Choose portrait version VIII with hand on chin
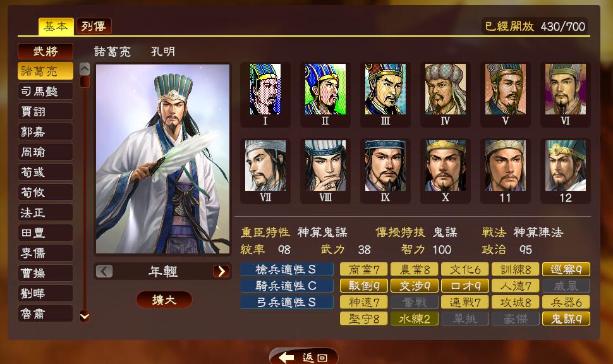 coord(325,171)
